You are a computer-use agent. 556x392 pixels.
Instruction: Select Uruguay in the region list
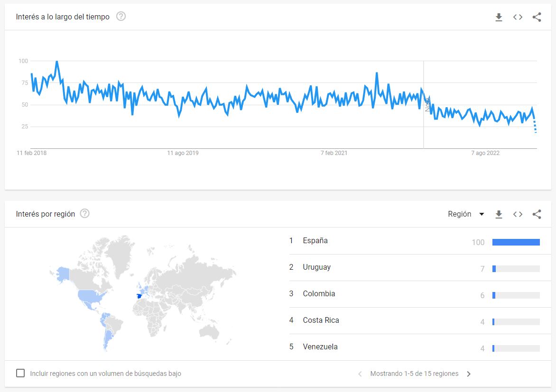click(316, 267)
